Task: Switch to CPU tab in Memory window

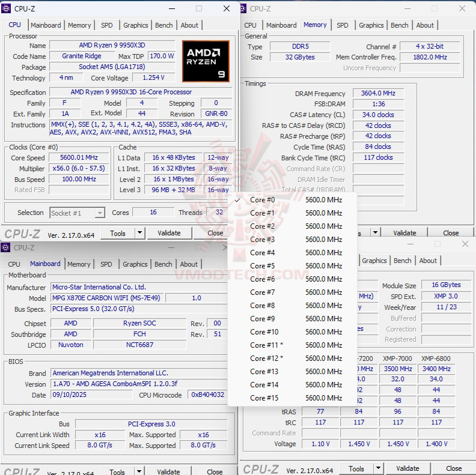Action: (x=250, y=25)
